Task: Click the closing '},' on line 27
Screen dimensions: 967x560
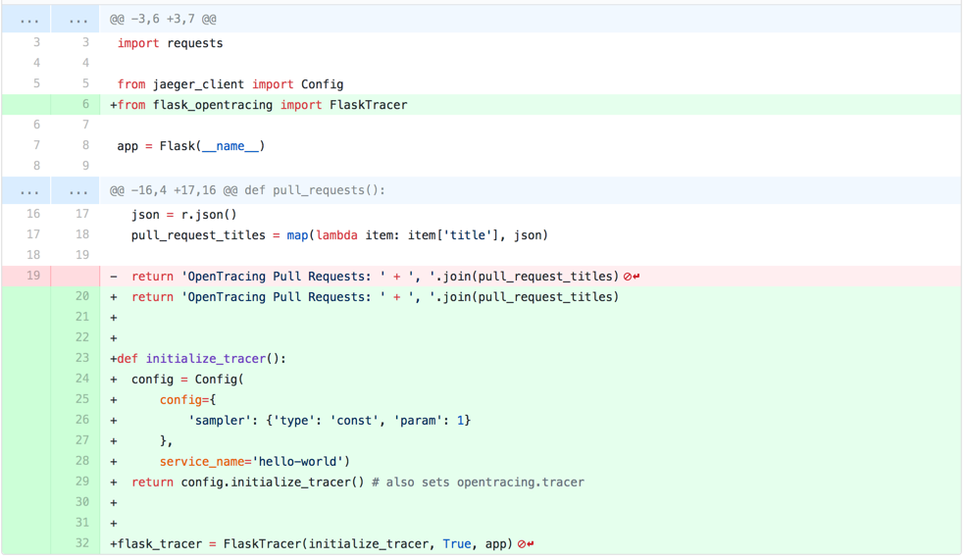Action: click(x=166, y=441)
